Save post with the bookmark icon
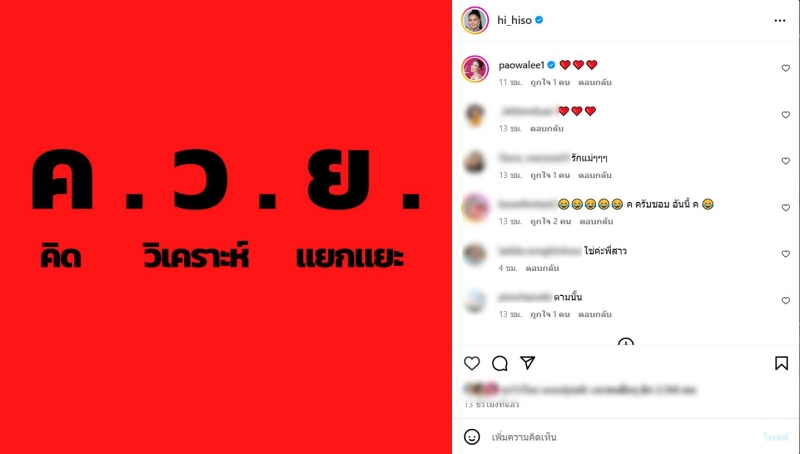This screenshot has width=800, height=454. click(x=781, y=363)
